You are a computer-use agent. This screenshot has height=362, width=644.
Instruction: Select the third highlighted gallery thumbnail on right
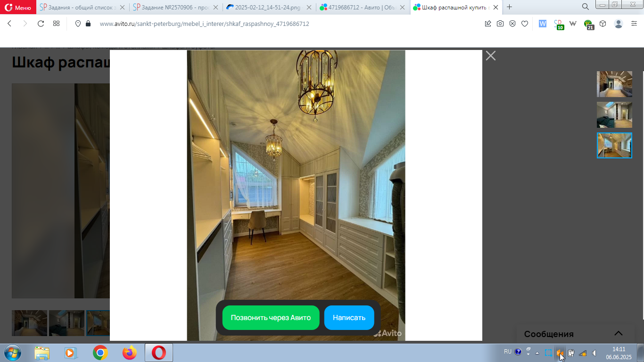click(614, 145)
